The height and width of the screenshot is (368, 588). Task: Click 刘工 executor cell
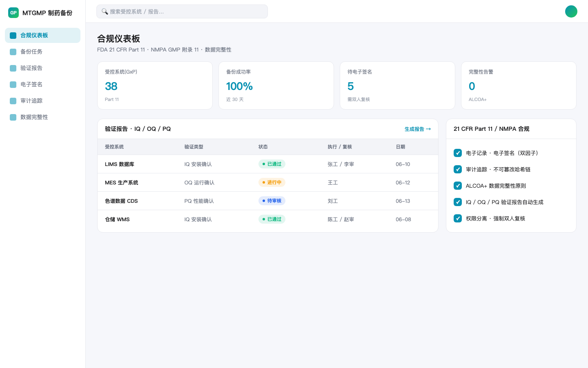[x=333, y=201]
